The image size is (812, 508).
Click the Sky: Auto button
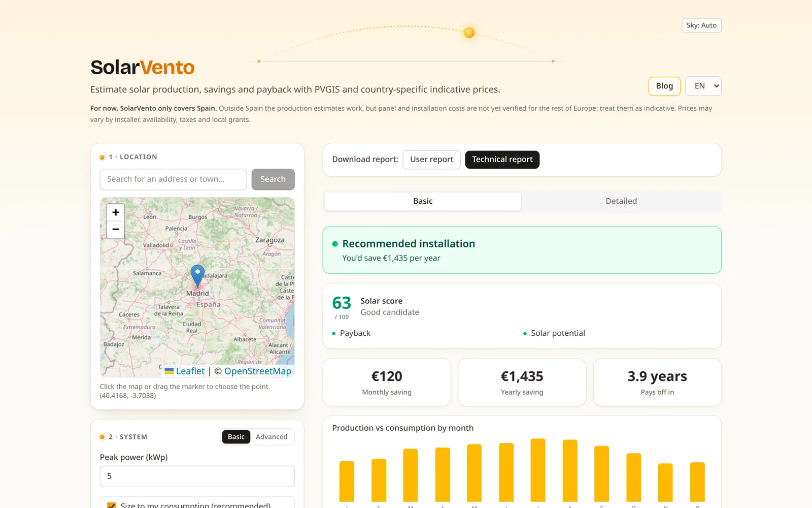(701, 25)
